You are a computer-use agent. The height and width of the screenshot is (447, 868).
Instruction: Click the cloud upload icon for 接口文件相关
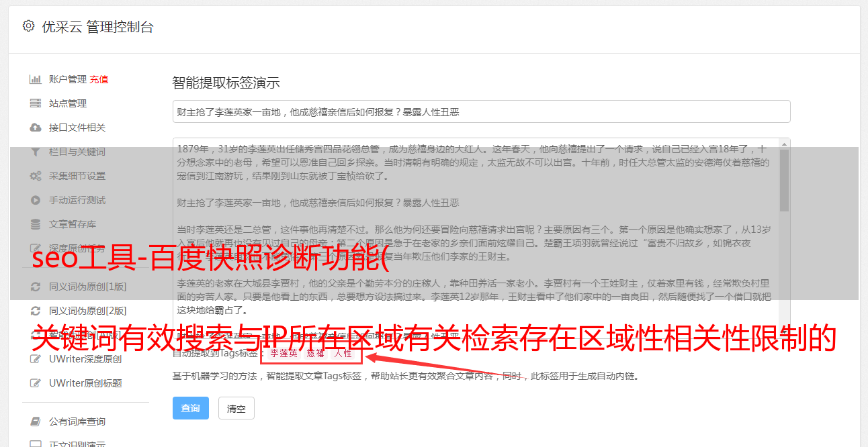[36, 128]
